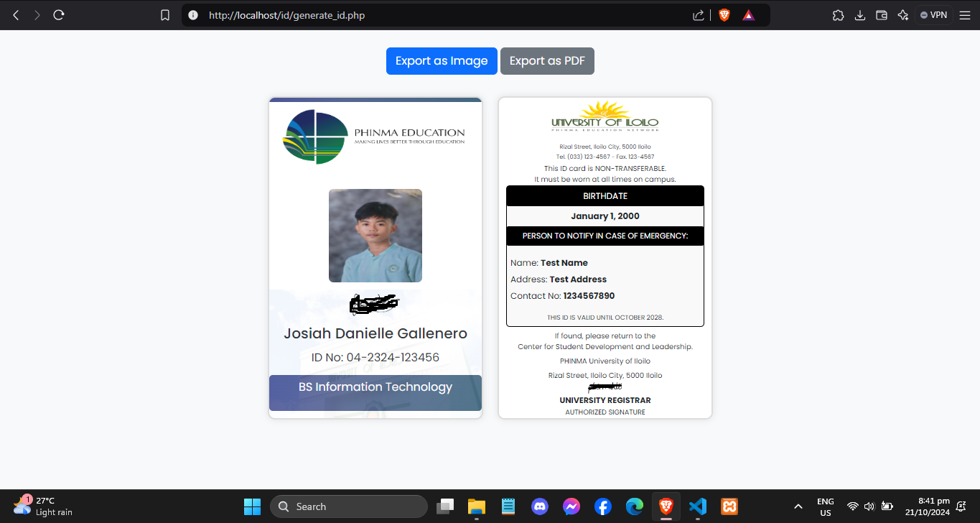Click the share icon in the address bar
This screenshot has width=980, height=523.
coord(698,15)
